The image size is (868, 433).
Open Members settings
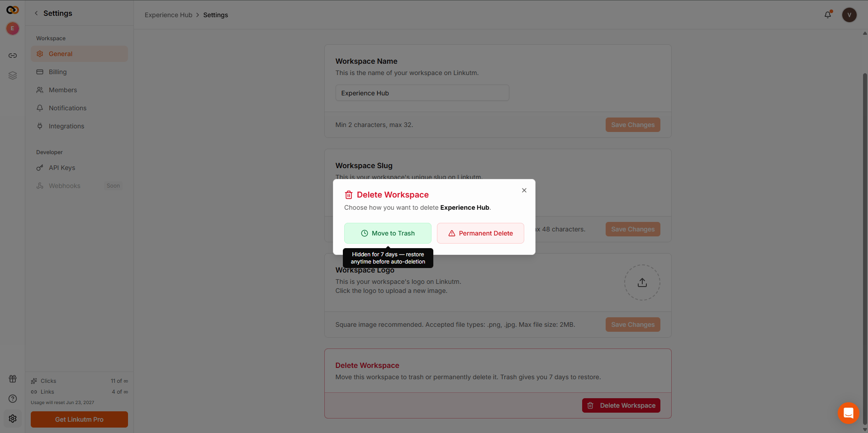point(79,90)
